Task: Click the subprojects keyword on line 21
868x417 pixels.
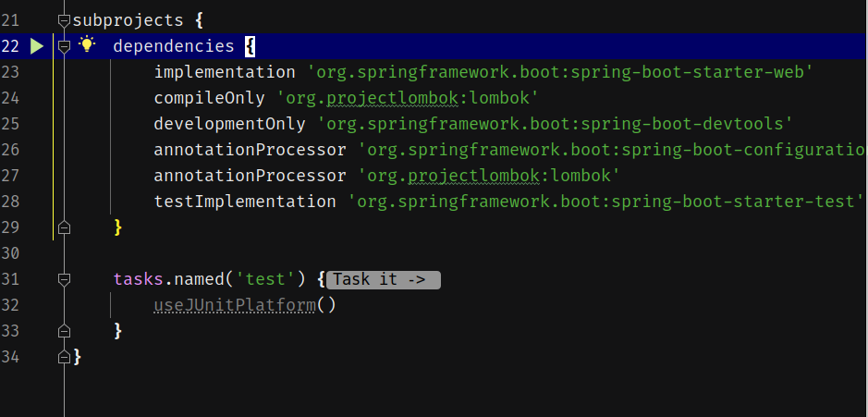Action: 128,19
